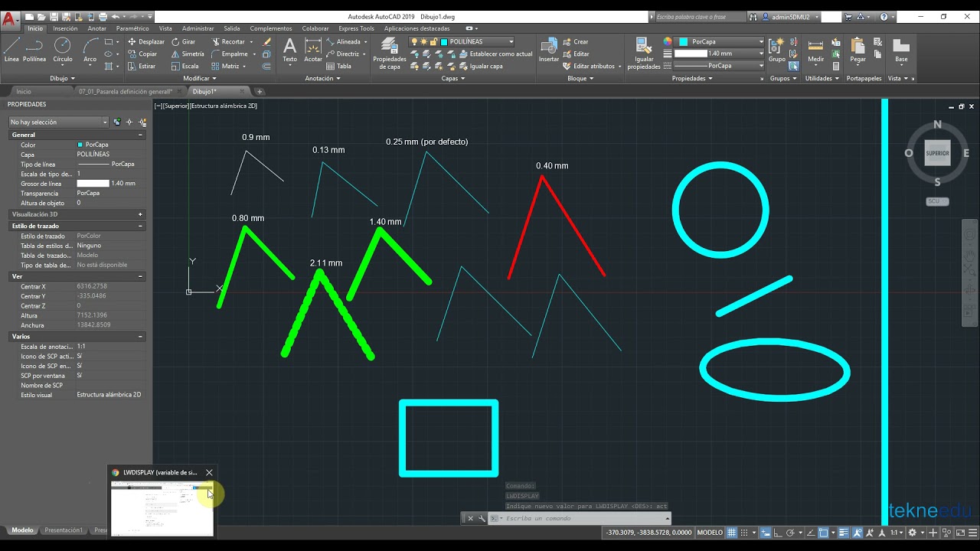Click the Recortar trim tool
This screenshot has height=551, width=980.
[x=228, y=42]
